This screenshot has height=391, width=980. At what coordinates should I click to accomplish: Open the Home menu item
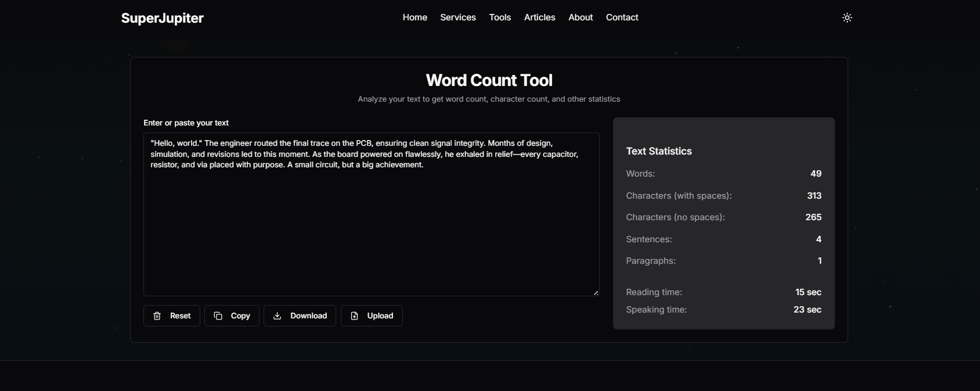tap(415, 17)
